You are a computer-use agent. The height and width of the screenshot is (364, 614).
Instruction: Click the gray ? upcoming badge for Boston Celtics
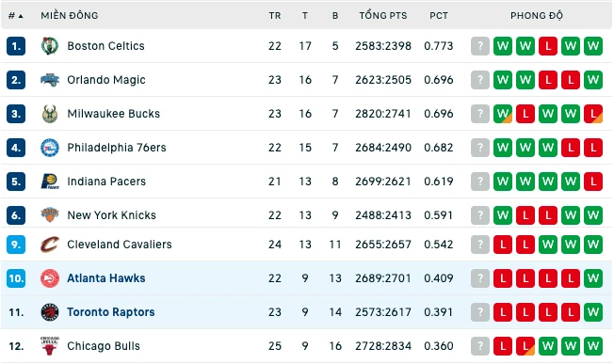point(480,46)
